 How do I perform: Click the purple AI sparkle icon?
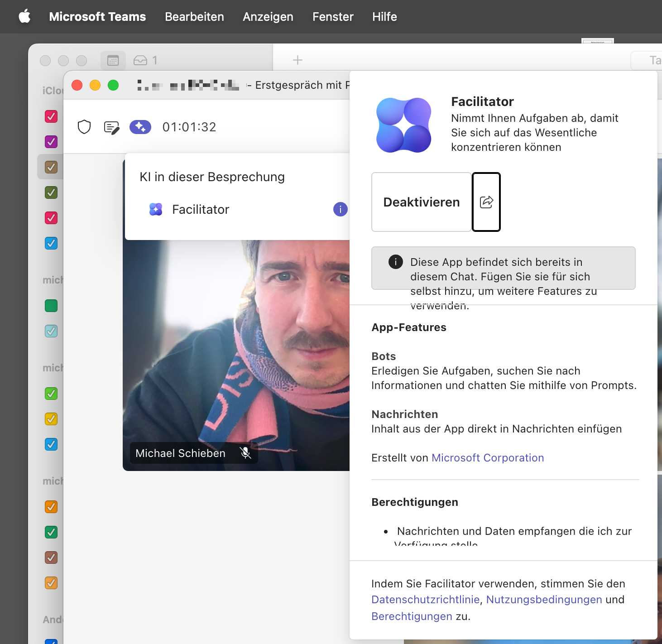[140, 127]
